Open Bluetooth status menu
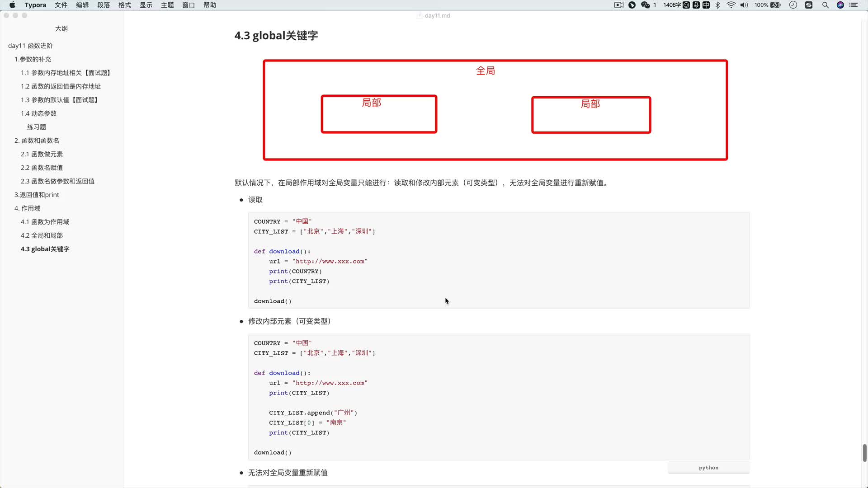This screenshot has width=868, height=488. coord(717,5)
